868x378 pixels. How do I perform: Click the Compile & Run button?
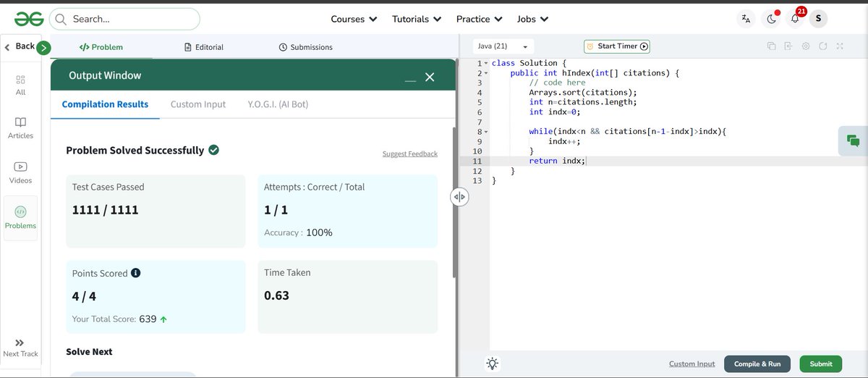tap(757, 364)
